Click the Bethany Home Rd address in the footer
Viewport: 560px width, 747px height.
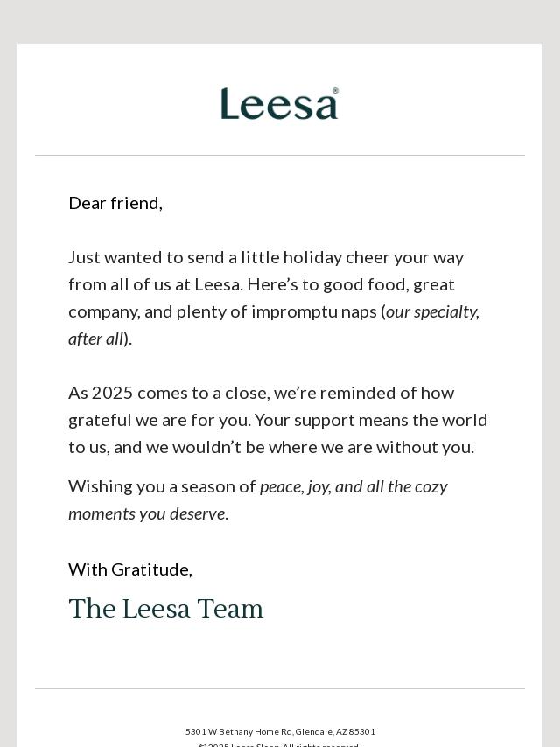pyautogui.click(x=280, y=731)
